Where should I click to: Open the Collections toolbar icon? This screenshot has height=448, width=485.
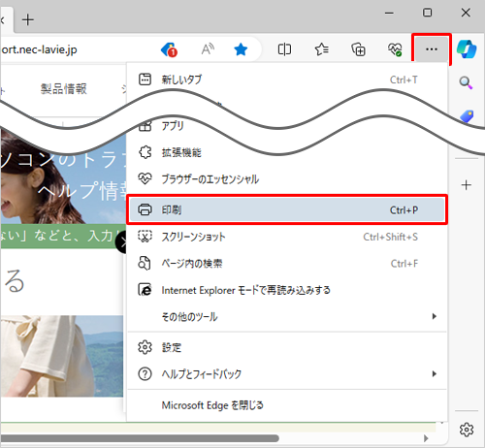click(x=358, y=49)
